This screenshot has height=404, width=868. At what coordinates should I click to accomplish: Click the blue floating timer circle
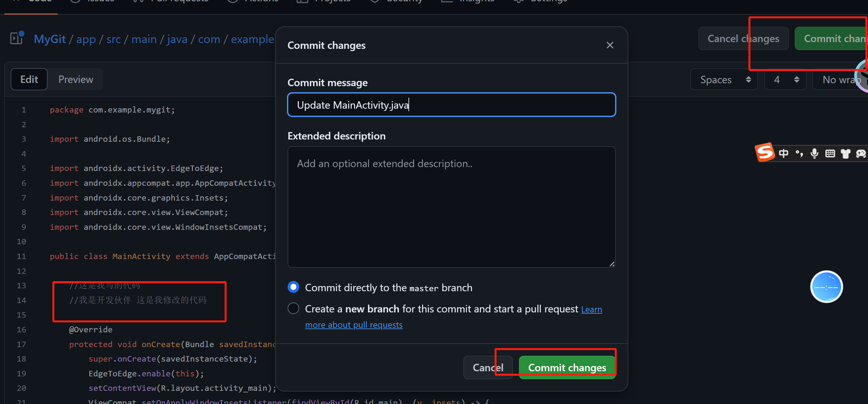[826, 287]
